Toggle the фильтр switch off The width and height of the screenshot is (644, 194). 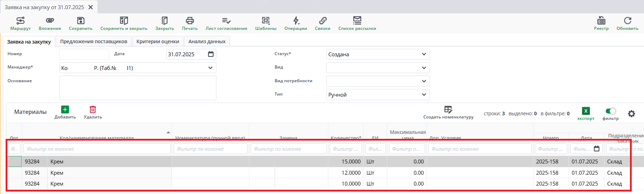(x=610, y=111)
